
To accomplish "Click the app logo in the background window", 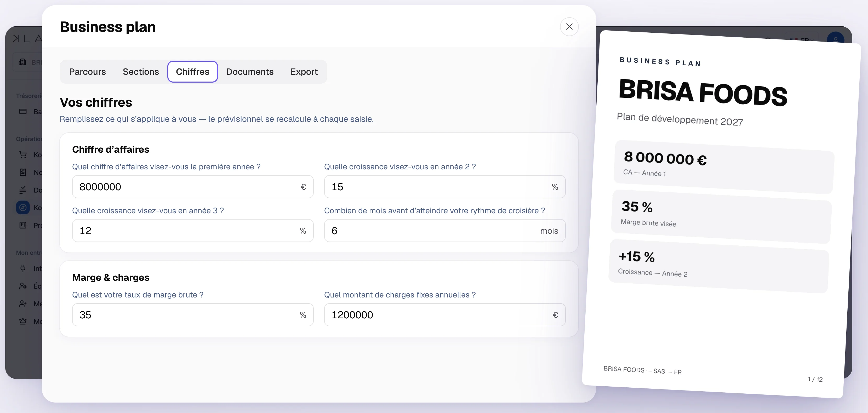I will coord(27,39).
